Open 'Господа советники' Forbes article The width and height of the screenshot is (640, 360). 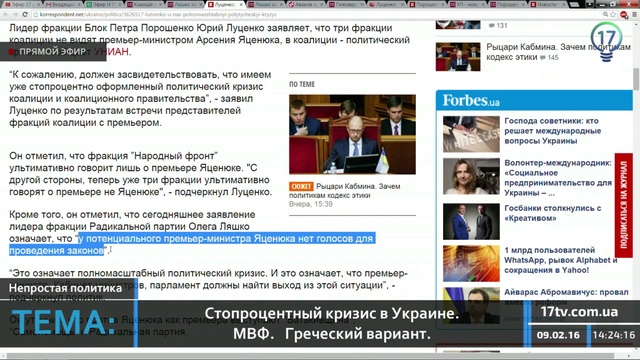tap(553, 131)
